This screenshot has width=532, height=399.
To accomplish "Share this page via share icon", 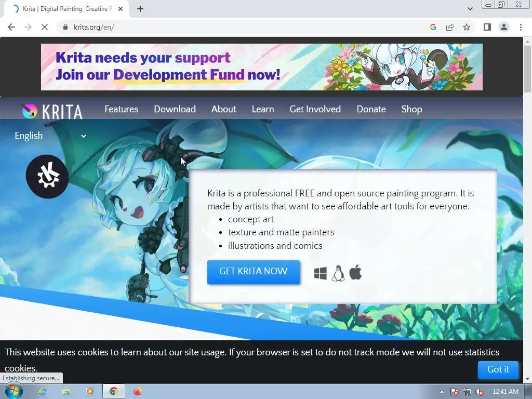I will [x=450, y=27].
